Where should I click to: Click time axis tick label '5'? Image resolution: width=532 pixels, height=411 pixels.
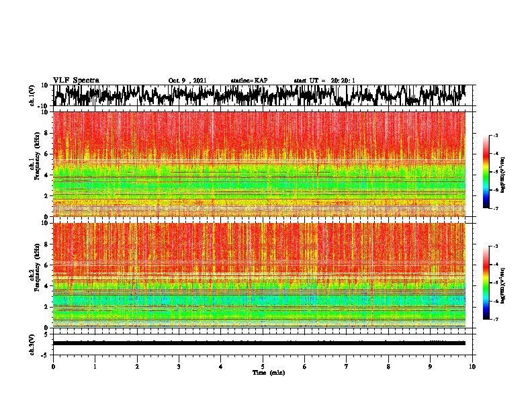coord(263,367)
